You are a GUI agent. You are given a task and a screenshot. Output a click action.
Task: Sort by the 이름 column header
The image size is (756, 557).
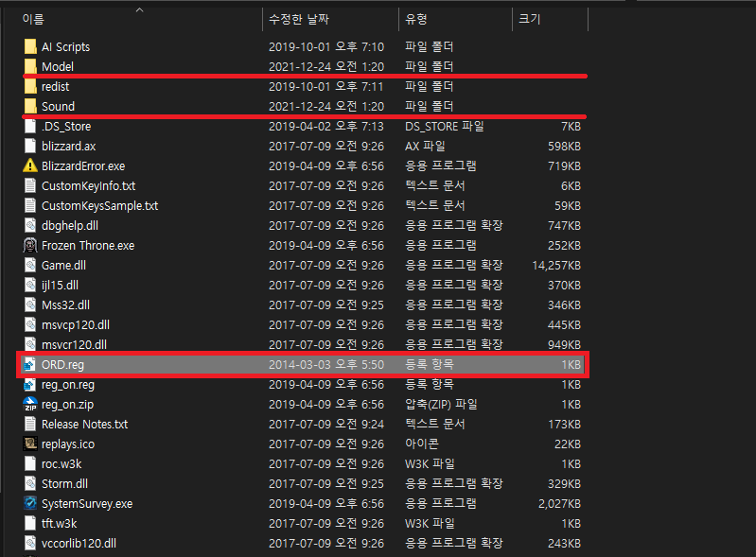coord(33,19)
